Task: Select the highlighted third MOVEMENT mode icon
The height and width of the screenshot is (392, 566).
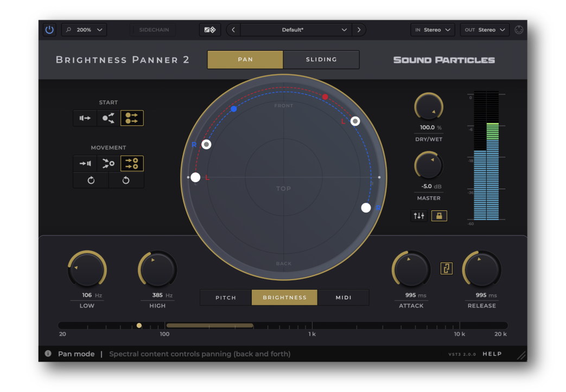Action: coord(132,163)
